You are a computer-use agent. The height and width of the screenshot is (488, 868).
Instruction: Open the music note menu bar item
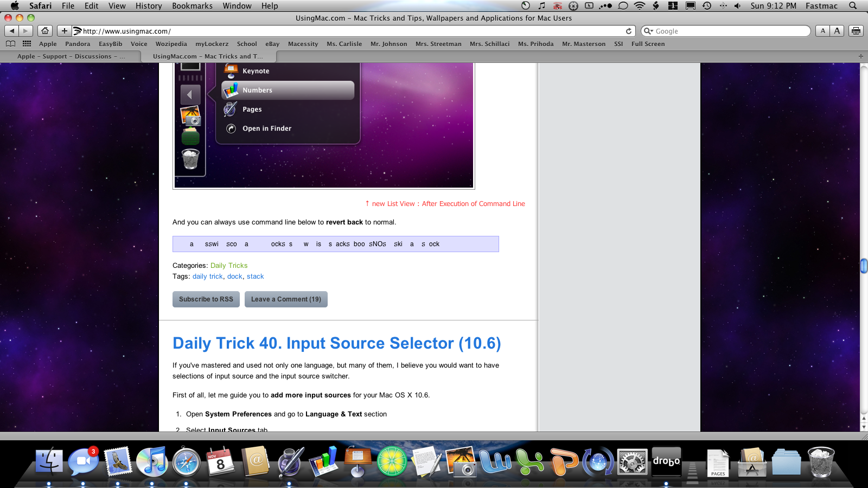click(541, 6)
